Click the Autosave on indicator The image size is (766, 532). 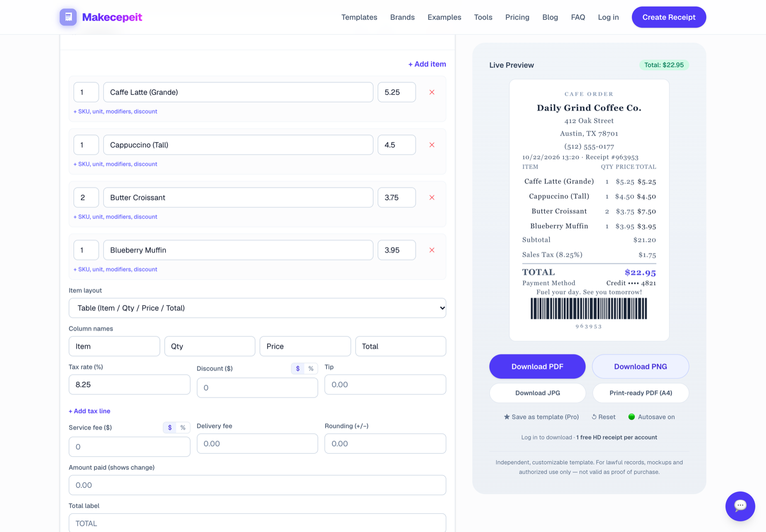click(x=652, y=417)
